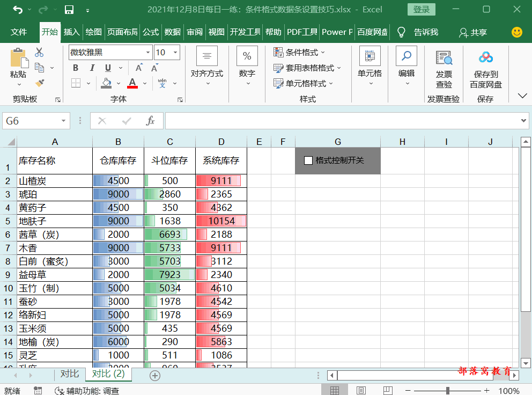Switch to the 页面布局 ribbon tab
532x395 pixels.
click(x=122, y=32)
